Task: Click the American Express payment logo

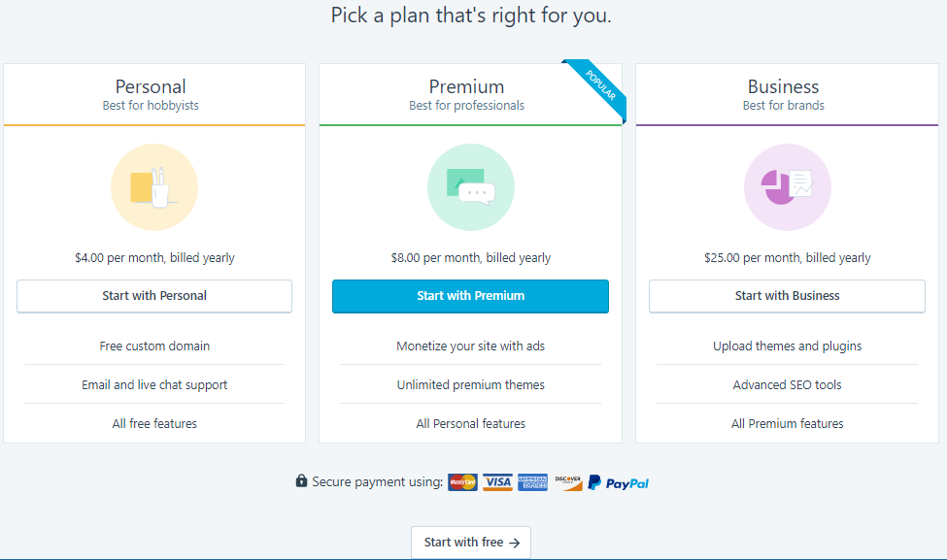Action: (532, 482)
